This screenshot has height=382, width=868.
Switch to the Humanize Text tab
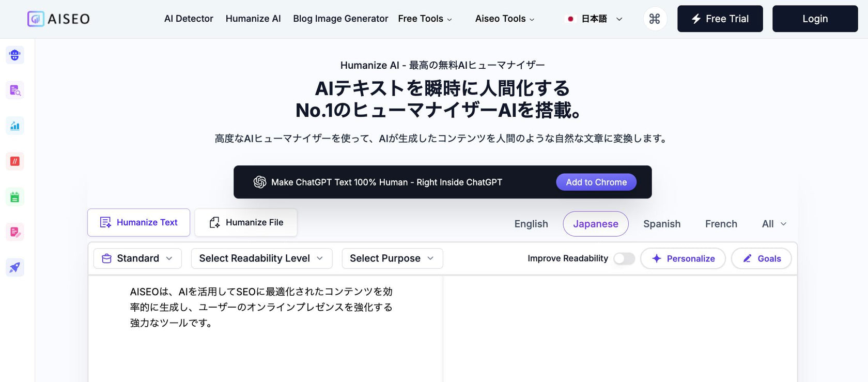click(138, 222)
